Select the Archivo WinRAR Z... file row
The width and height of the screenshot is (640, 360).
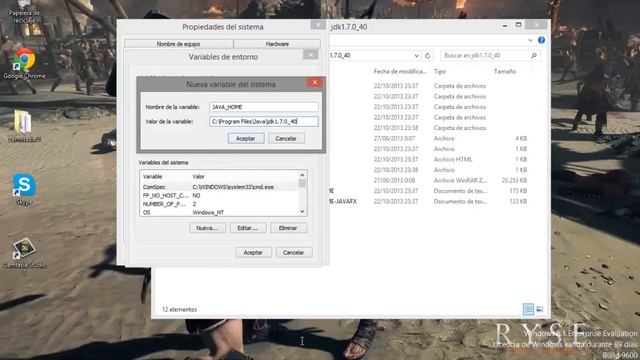click(x=429, y=180)
